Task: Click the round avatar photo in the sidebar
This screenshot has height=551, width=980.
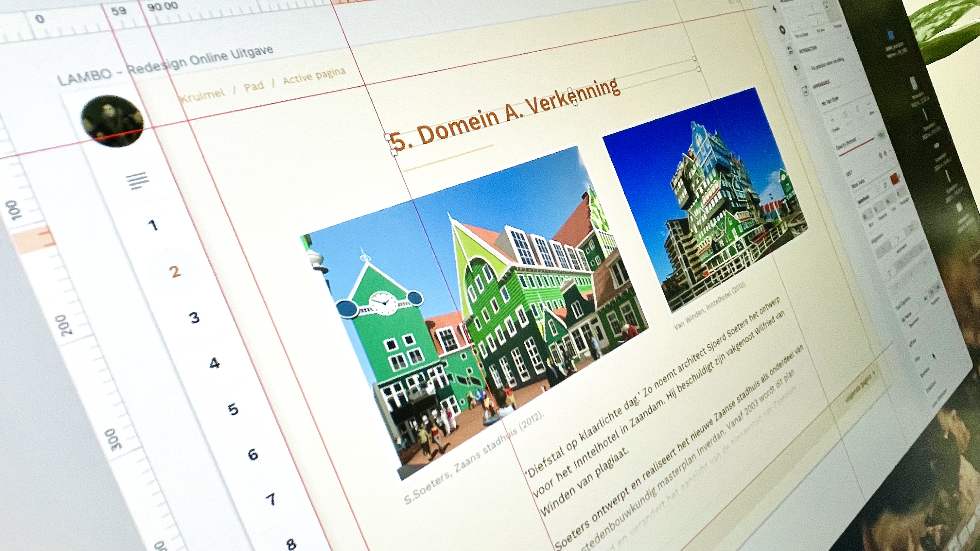Action: 112,121
